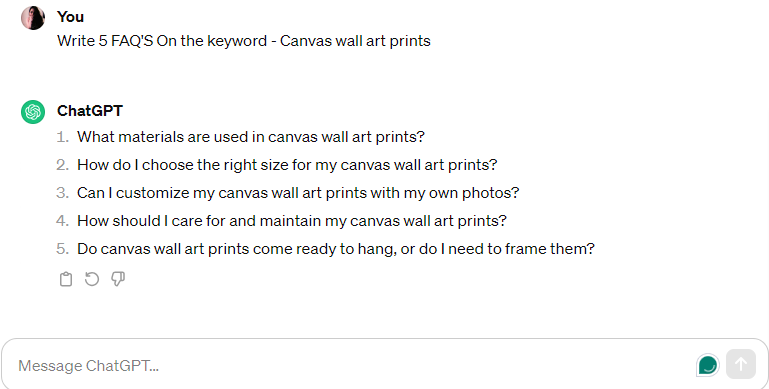Click FAQ one about materials used
Image resolution: width=769 pixels, height=389 pixels.
pos(251,137)
